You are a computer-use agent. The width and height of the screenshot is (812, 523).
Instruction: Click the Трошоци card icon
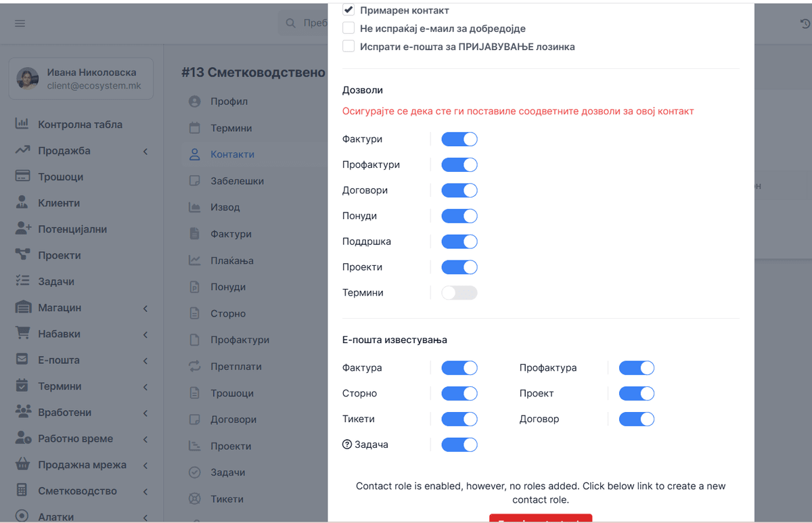click(x=22, y=176)
